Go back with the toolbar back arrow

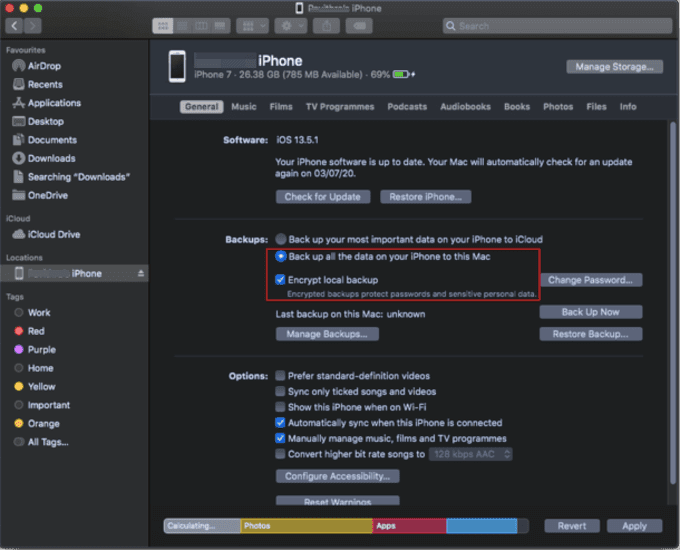[x=14, y=26]
